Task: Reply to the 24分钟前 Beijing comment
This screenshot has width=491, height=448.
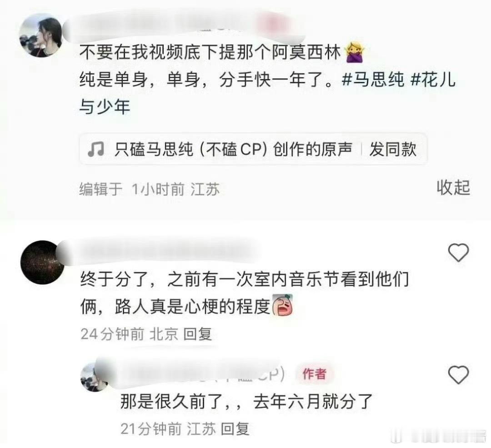Action: click(x=198, y=334)
